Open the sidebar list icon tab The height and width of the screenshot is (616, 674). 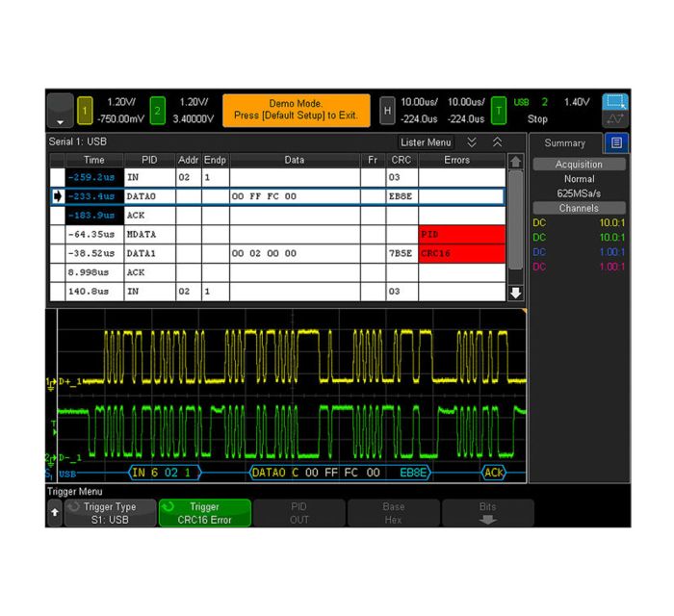point(616,143)
